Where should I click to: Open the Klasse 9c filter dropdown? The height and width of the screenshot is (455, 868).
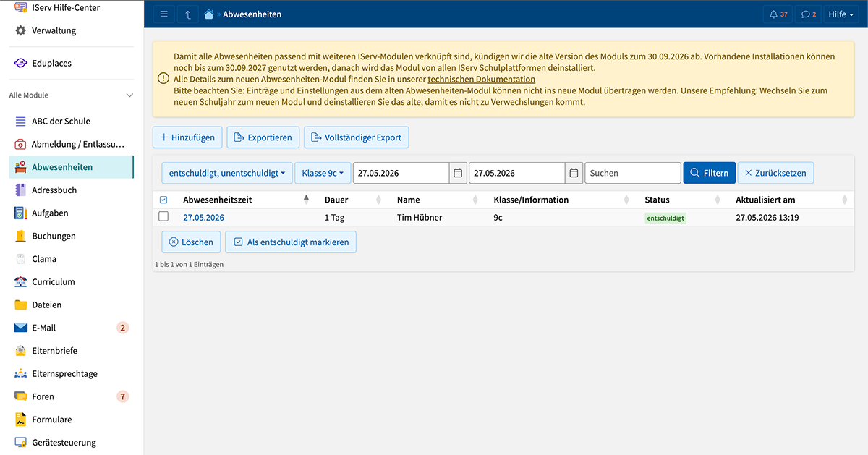click(x=323, y=173)
